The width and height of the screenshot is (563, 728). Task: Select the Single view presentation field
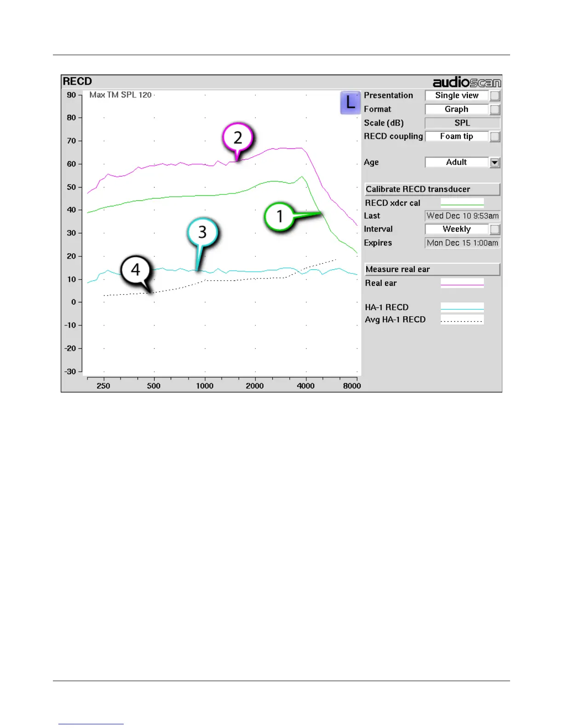pos(457,96)
